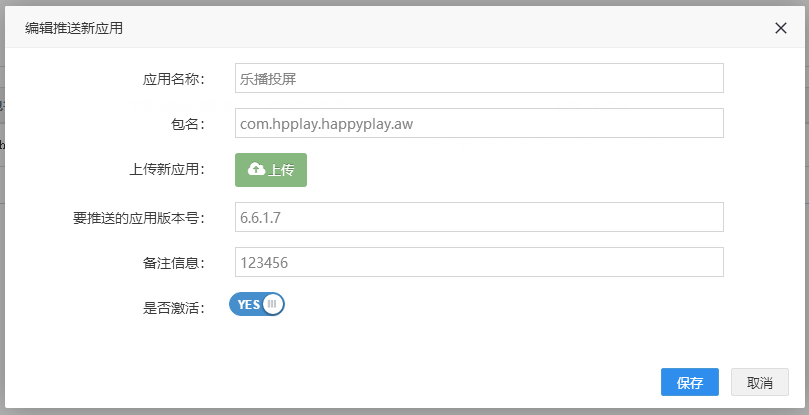
Task: Close the 编辑推送新应用 dialog with X
Action: (x=781, y=28)
